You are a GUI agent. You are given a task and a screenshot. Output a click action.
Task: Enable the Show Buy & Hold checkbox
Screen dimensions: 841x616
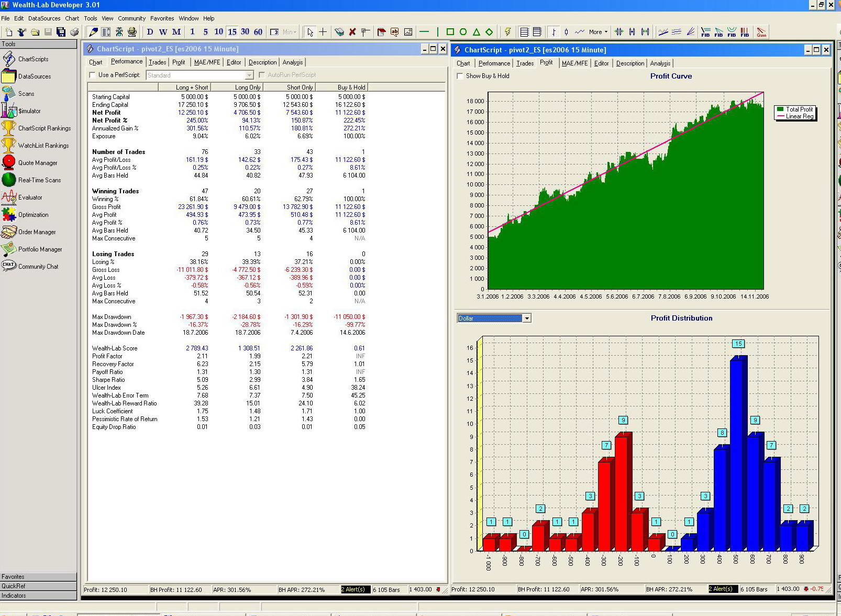click(x=460, y=76)
